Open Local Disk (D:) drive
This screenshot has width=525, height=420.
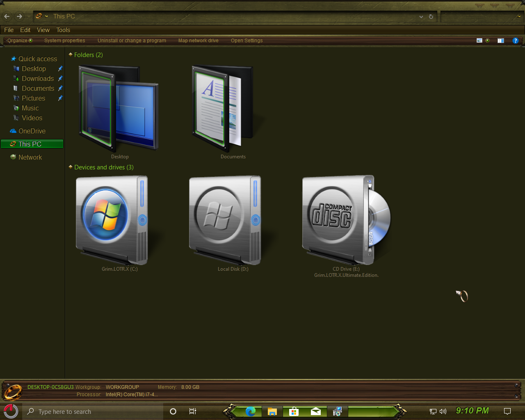[225, 220]
